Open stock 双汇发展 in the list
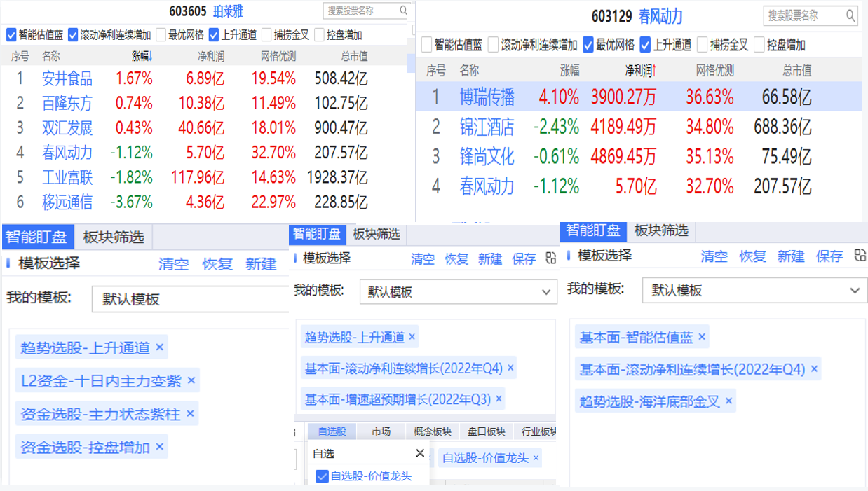 click(67, 128)
